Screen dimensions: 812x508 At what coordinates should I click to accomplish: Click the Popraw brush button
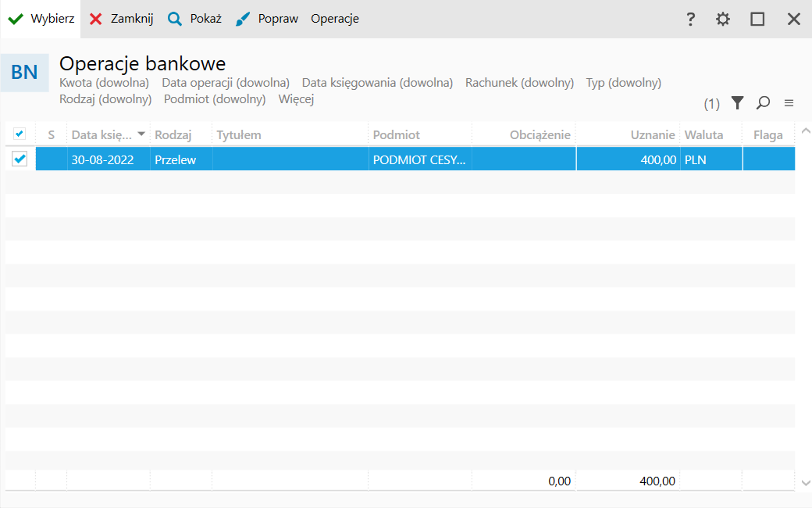point(267,20)
